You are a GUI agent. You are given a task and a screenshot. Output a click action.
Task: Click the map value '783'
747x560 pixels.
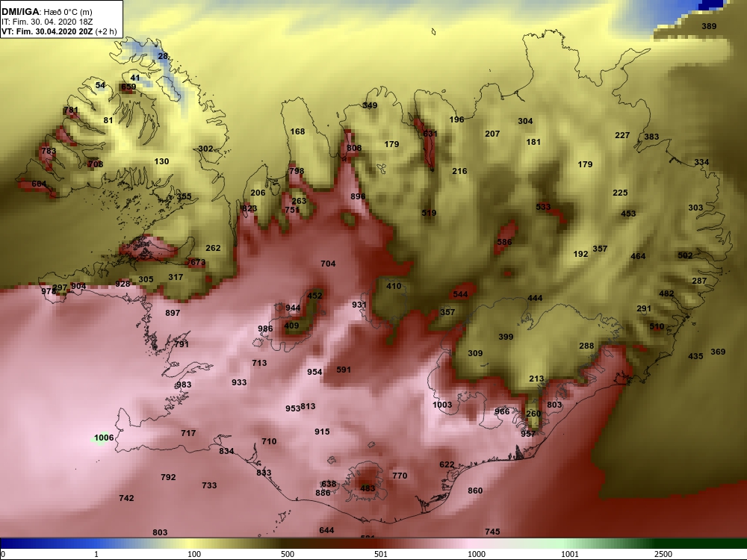(49, 151)
